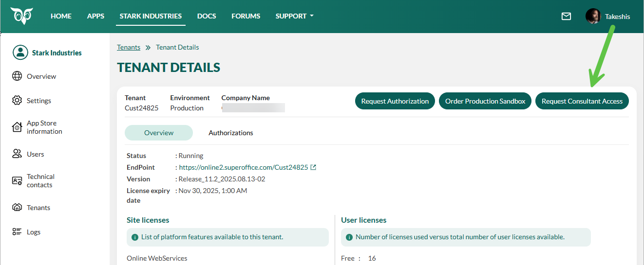644x265 pixels.
Task: Click the Technical contacts card icon
Action: coord(17,180)
